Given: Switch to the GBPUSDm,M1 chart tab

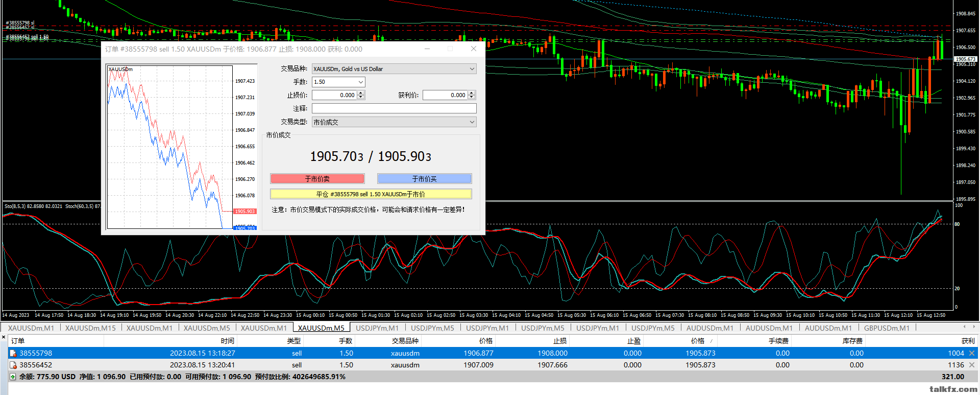Looking at the screenshot, I should pyautogui.click(x=887, y=328).
